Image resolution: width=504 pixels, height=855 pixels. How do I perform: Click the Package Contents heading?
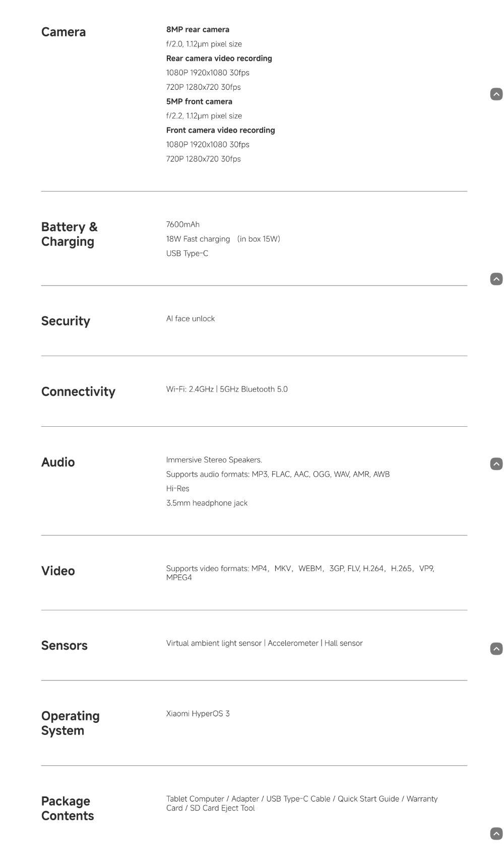[68, 809]
